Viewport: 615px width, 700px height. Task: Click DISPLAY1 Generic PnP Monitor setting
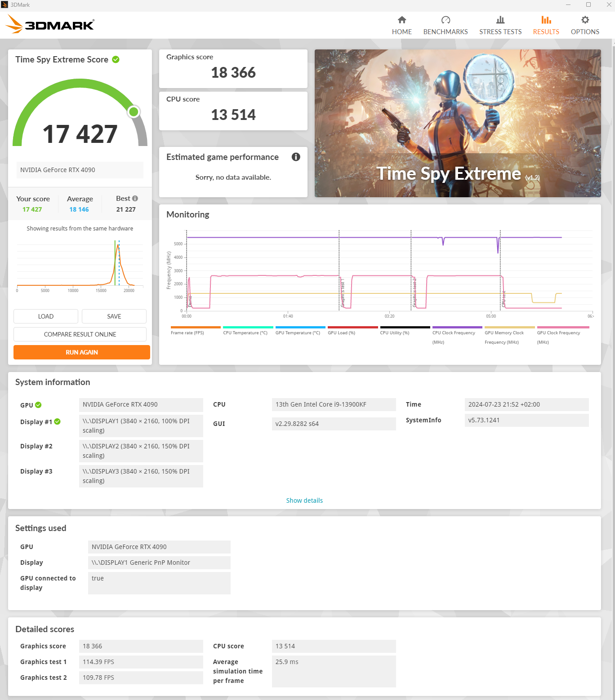click(159, 563)
